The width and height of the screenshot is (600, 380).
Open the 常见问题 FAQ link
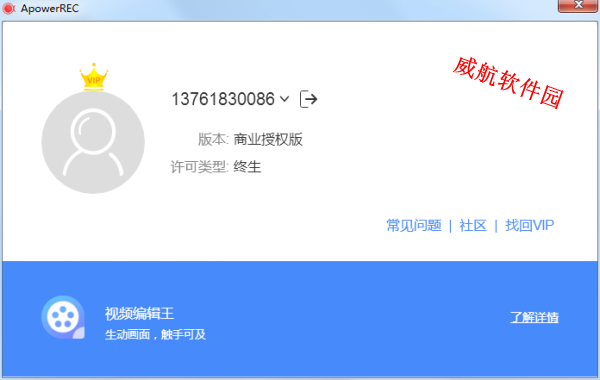(414, 225)
